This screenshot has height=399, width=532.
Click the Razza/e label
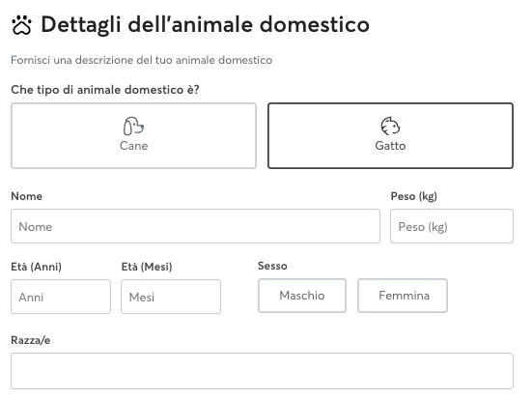click(31, 340)
